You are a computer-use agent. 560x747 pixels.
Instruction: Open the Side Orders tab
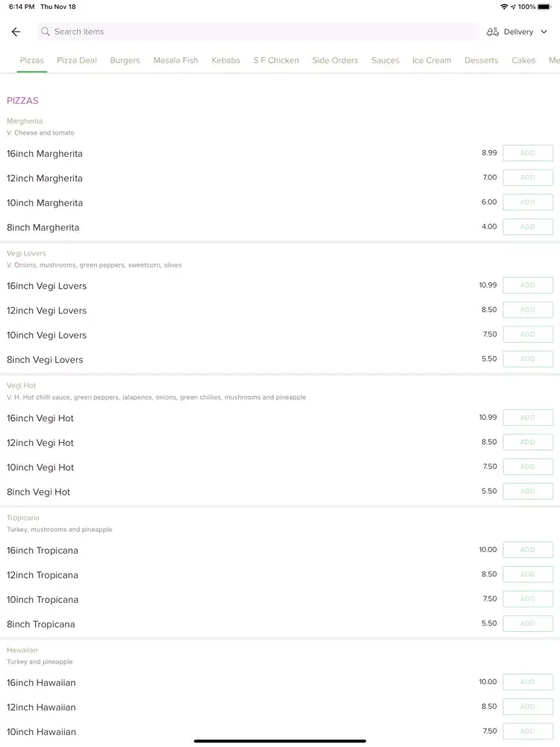(335, 61)
